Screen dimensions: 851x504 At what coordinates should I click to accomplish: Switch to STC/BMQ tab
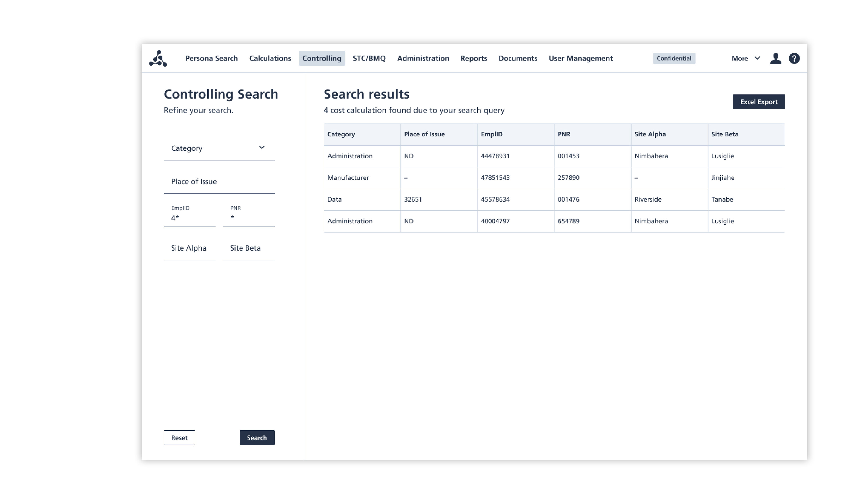pyautogui.click(x=369, y=58)
